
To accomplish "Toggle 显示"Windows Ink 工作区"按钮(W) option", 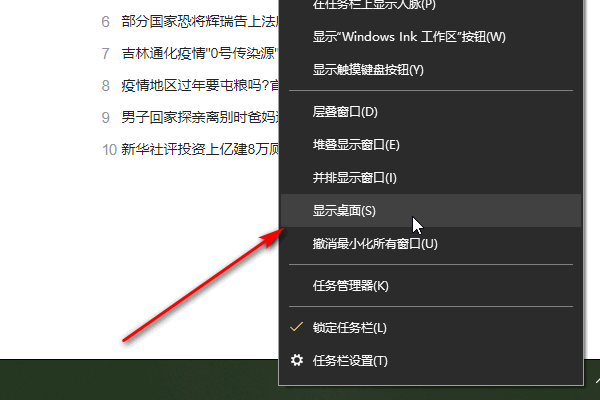I will tap(431, 37).
